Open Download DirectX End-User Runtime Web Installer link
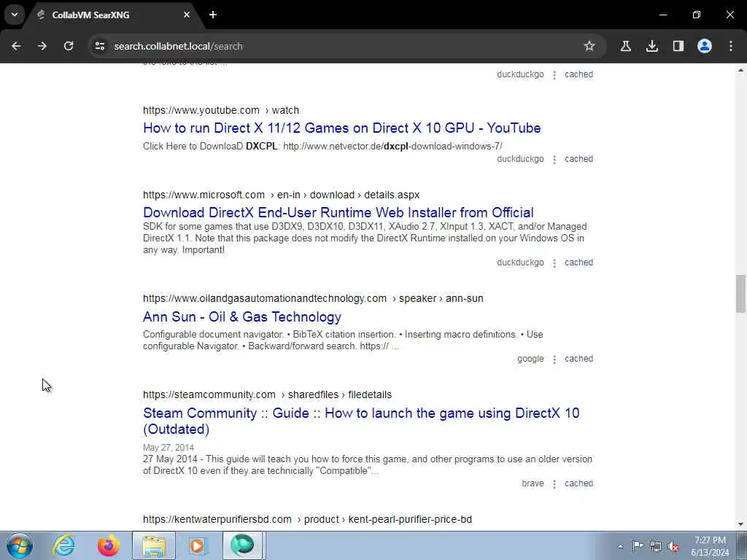747x560 pixels. coord(338,212)
